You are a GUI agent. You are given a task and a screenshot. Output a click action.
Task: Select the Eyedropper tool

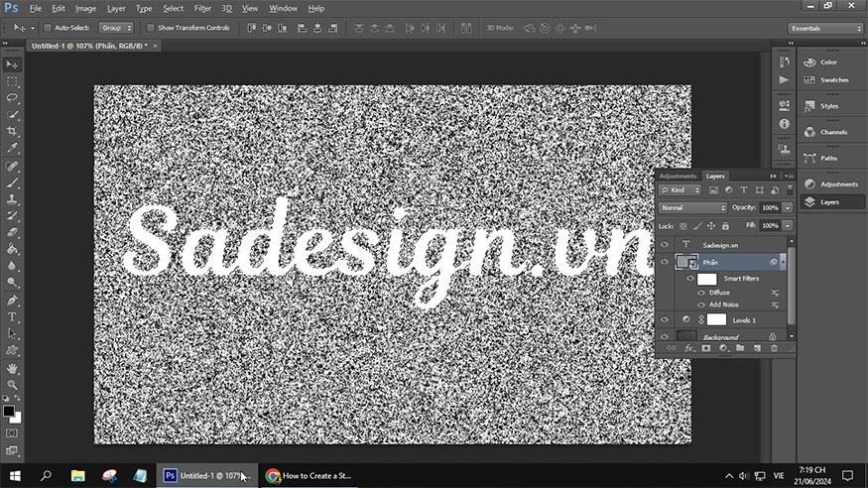point(12,148)
